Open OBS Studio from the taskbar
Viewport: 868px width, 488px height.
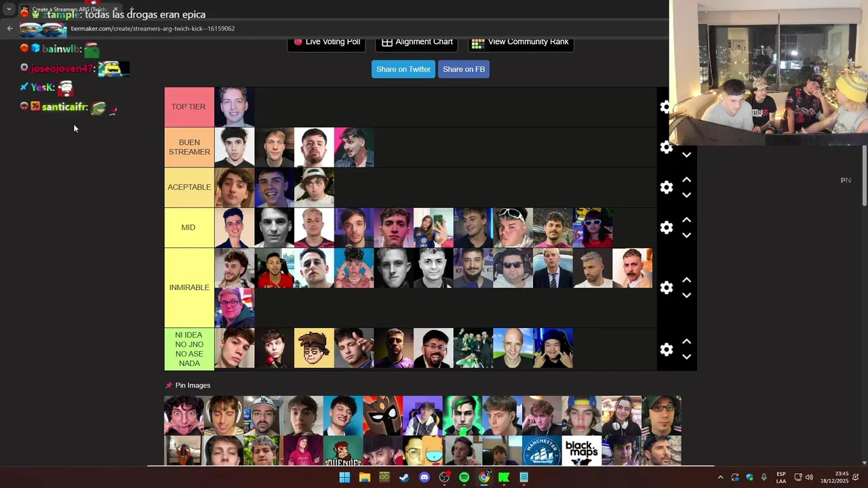pyautogui.click(x=444, y=477)
